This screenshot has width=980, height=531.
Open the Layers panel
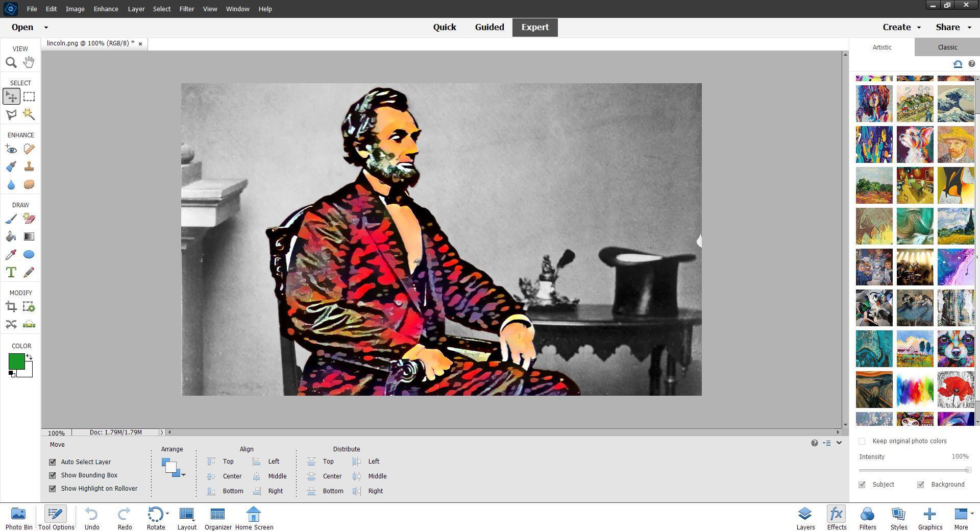805,518
